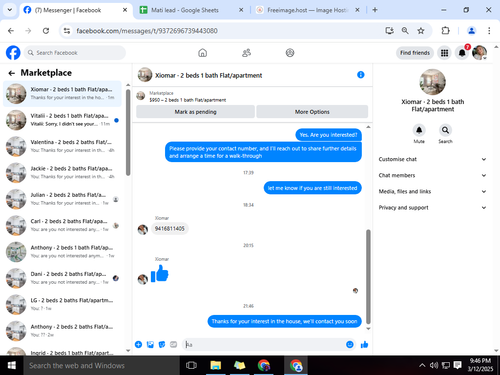Open Chrome profile icon

[x=471, y=31]
